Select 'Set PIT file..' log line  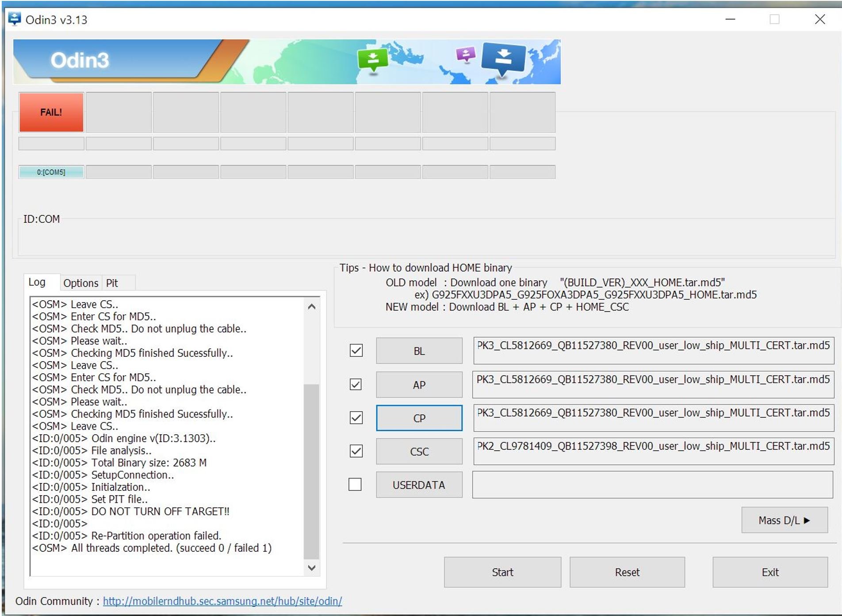pyautogui.click(x=90, y=499)
